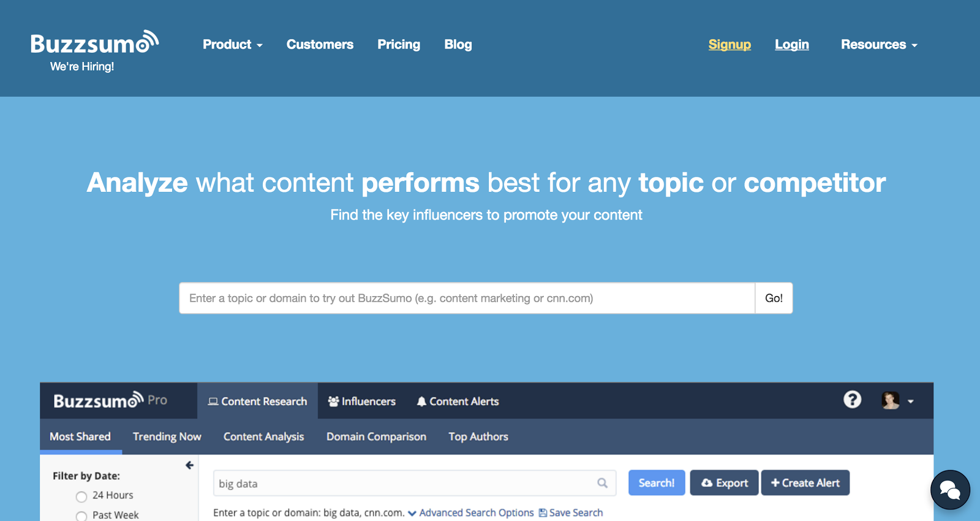Select the Past Week date filter
Viewport: 980px width, 521px height.
click(x=81, y=516)
